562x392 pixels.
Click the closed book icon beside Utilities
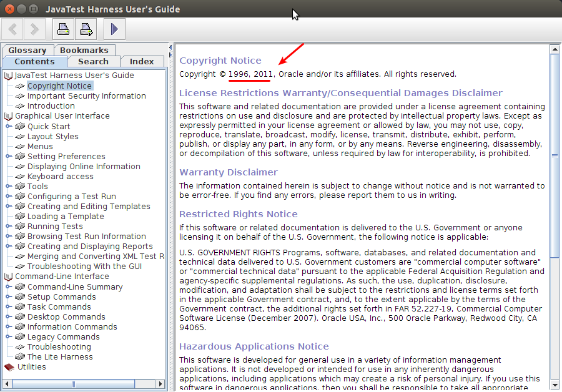(x=9, y=367)
